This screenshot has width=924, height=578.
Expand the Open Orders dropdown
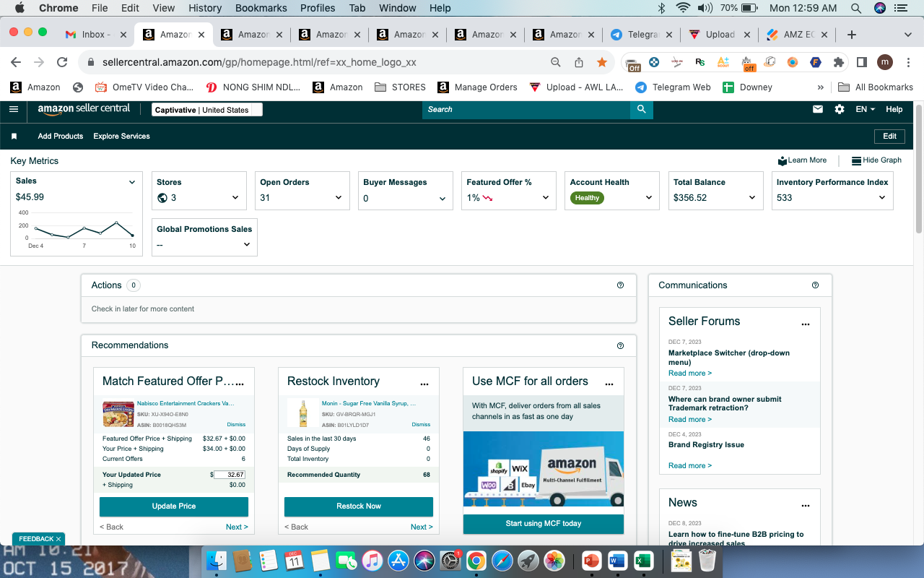(x=339, y=198)
